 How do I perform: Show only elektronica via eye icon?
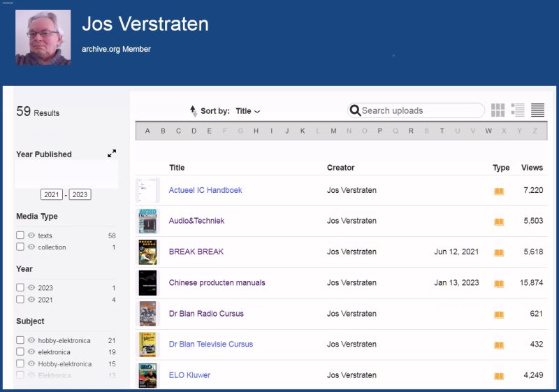(31, 351)
